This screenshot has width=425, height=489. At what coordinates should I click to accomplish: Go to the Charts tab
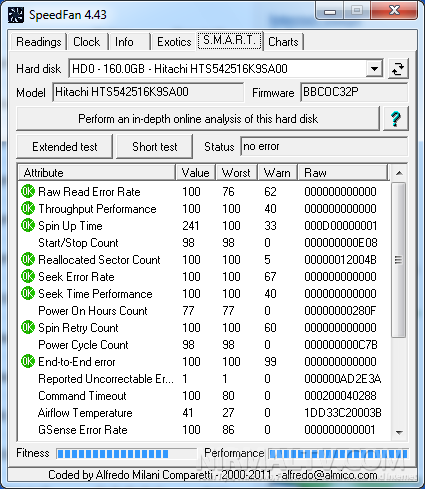point(283,42)
